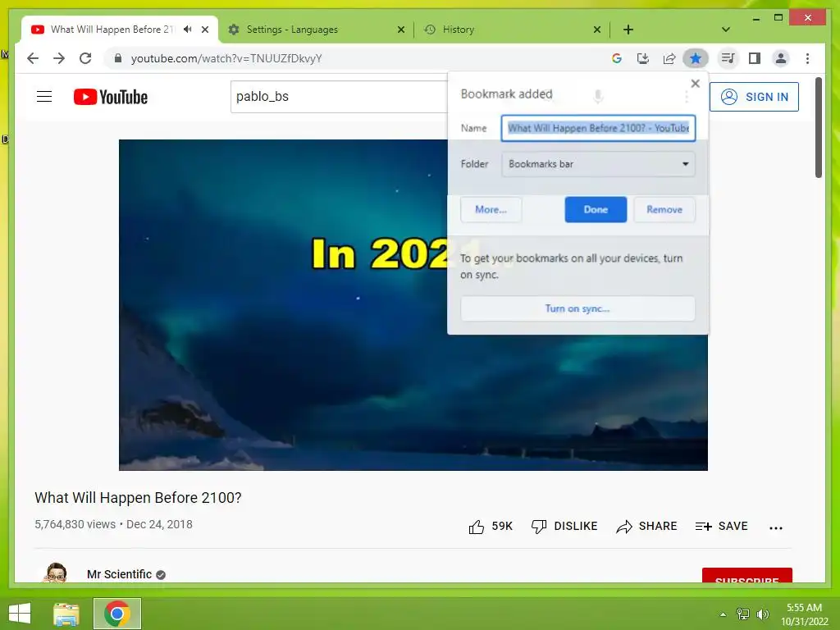Like the video with thumbs up icon
The height and width of the screenshot is (630, 840).
(477, 527)
